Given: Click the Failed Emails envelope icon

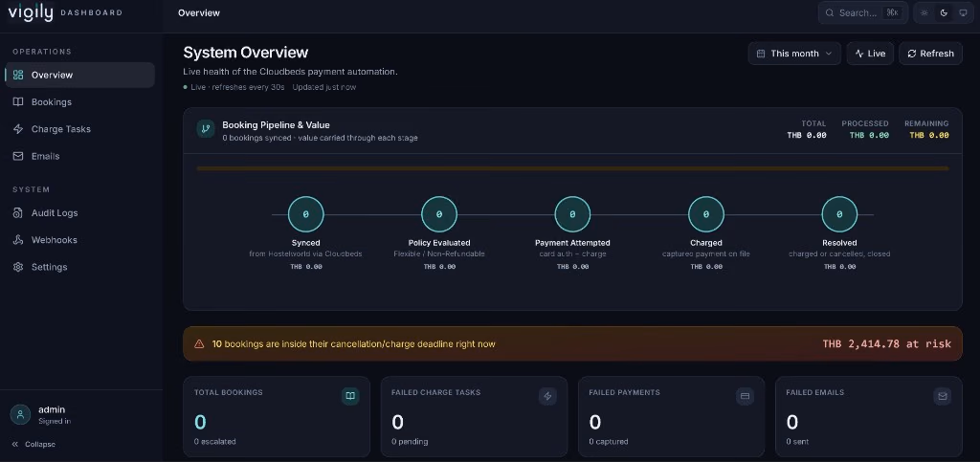Looking at the screenshot, I should [943, 396].
